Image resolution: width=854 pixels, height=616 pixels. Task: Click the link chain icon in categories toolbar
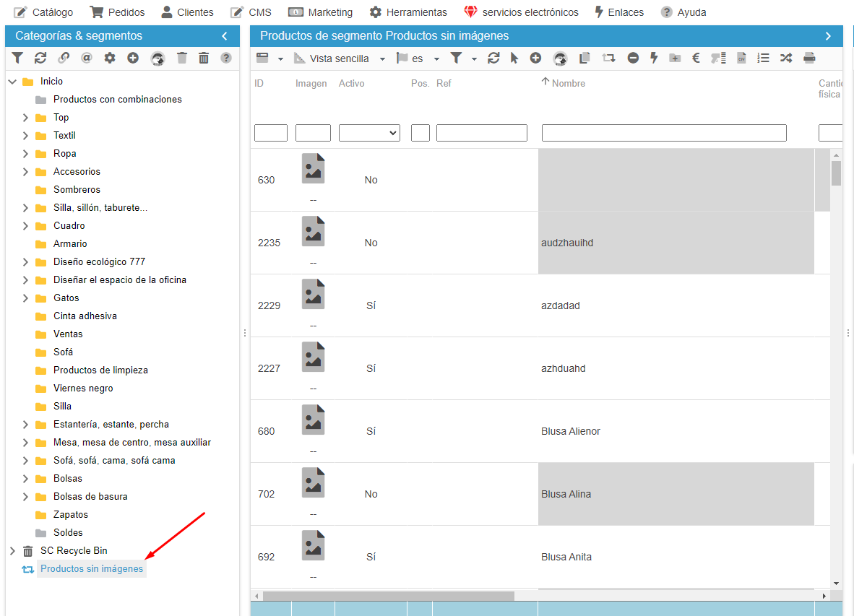pos(64,58)
